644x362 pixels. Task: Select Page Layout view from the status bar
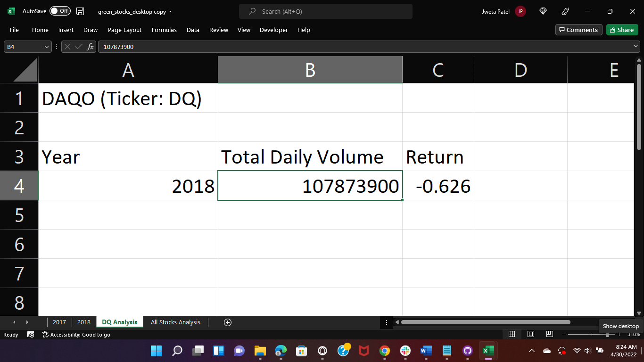click(530, 334)
